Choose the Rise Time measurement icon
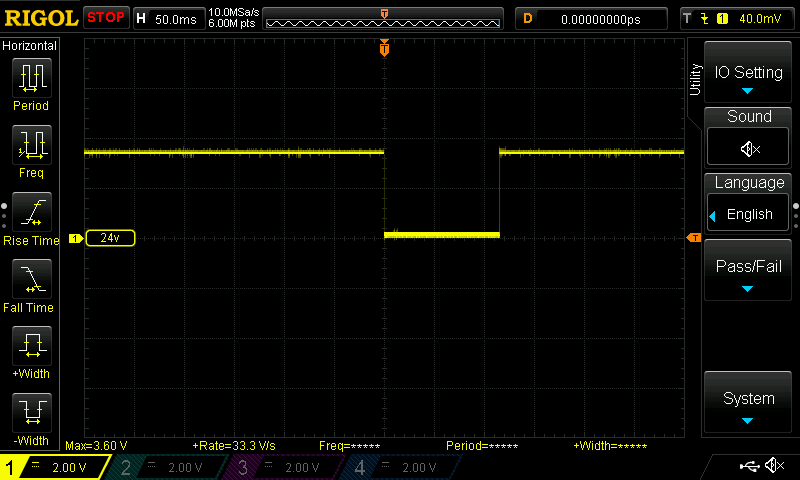800x480 pixels. (31, 212)
